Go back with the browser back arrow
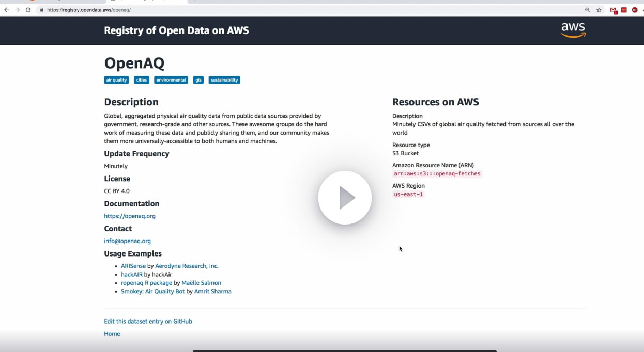This screenshot has height=352, width=644. click(x=6, y=10)
